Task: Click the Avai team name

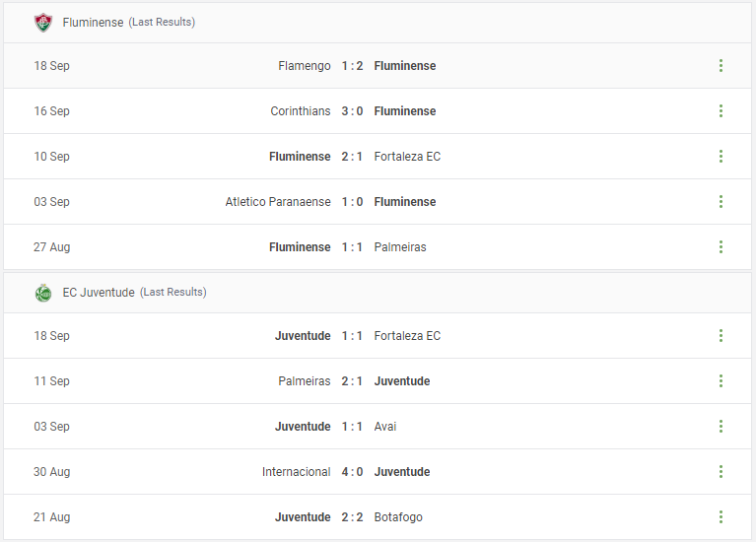Action: pyautogui.click(x=385, y=427)
